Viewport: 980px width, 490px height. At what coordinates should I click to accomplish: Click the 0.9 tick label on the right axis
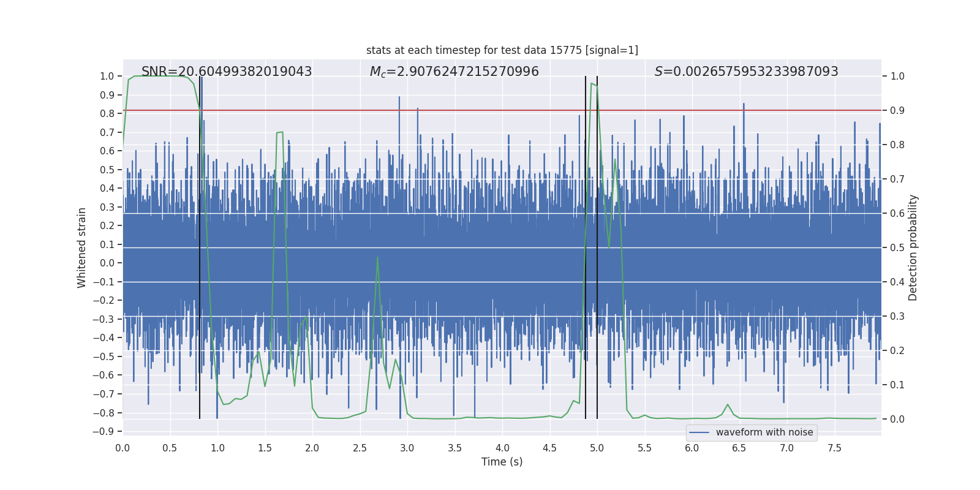(x=897, y=111)
